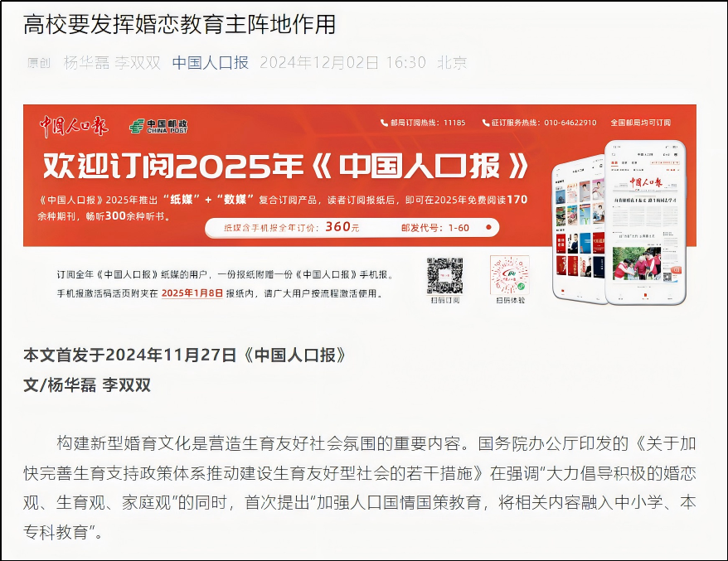Click the byline 文/杨华磊 李双双

click(x=87, y=385)
